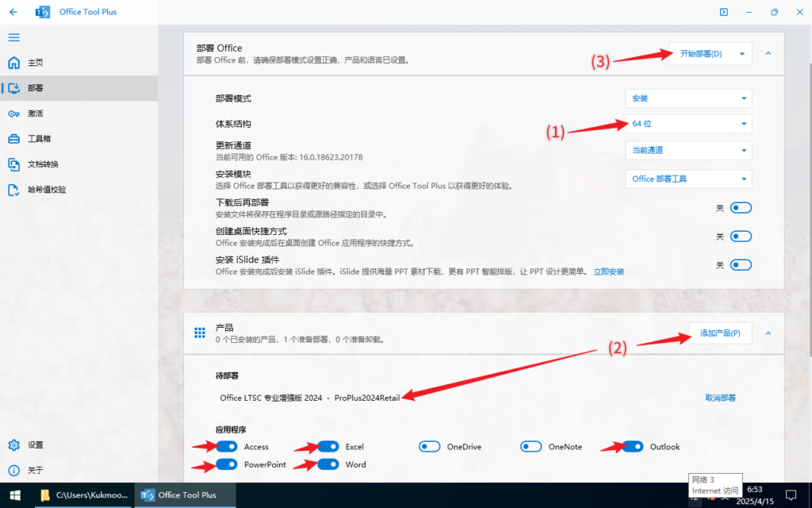Disable the PowerPoint application toggle
Screen dimensions: 812x508
[226, 464]
